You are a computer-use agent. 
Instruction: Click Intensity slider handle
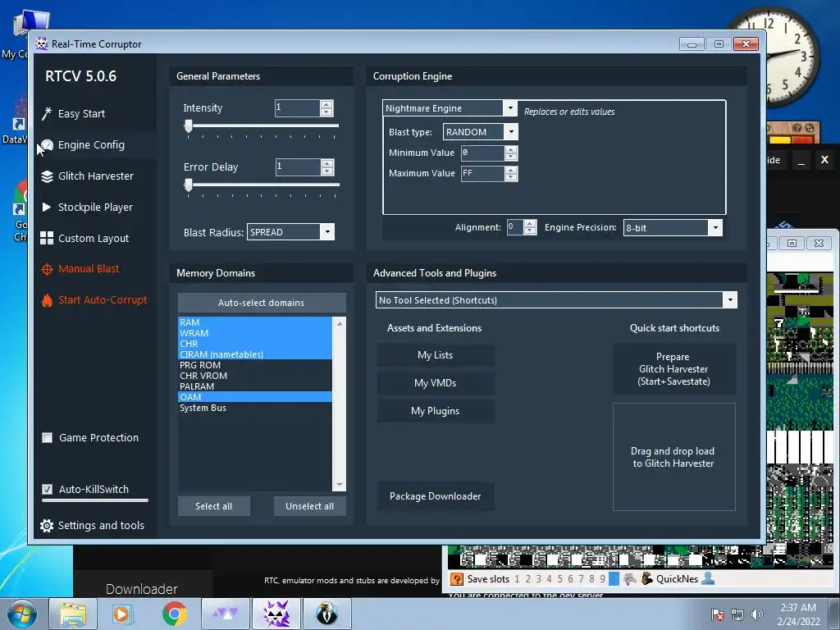pyautogui.click(x=188, y=126)
